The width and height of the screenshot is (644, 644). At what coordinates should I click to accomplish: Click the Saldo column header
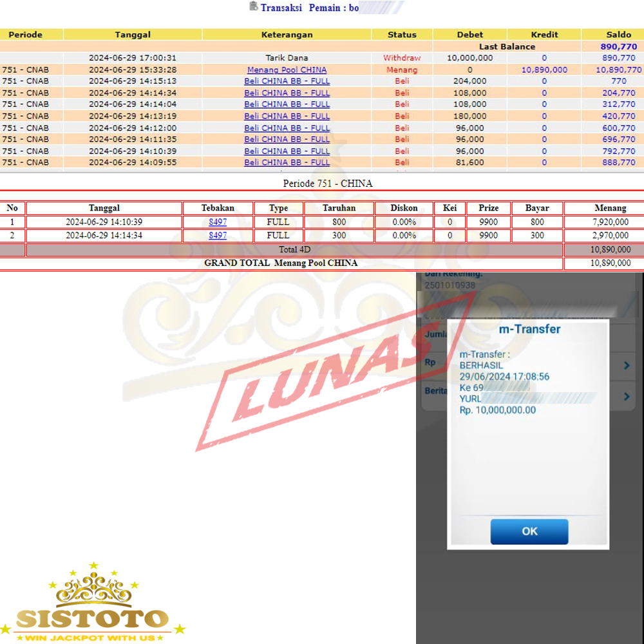pos(618,35)
